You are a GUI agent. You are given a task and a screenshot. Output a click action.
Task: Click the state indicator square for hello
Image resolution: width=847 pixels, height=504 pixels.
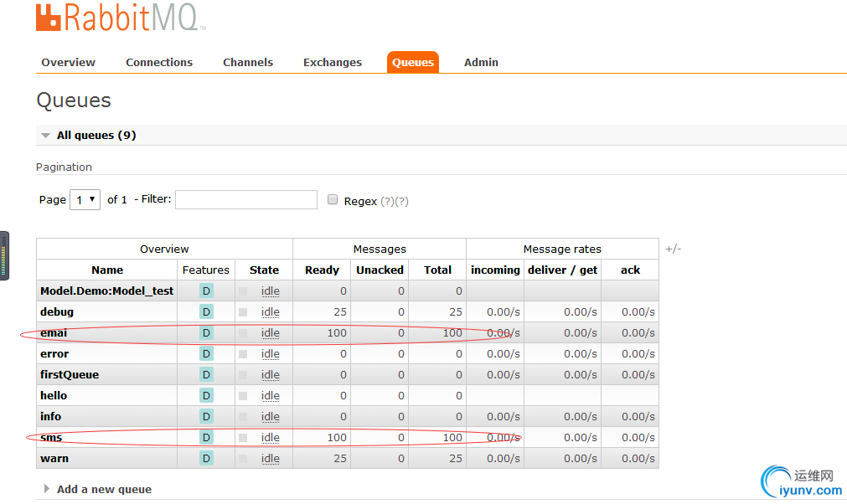243,396
